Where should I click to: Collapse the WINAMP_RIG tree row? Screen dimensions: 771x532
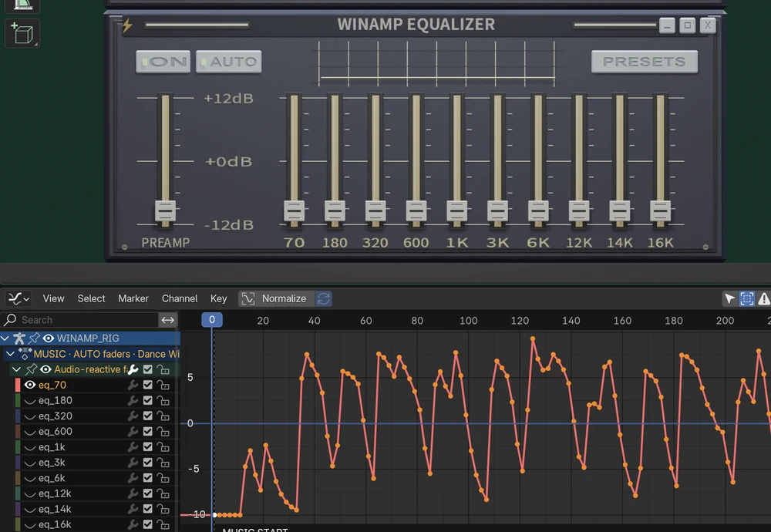click(x=5, y=338)
